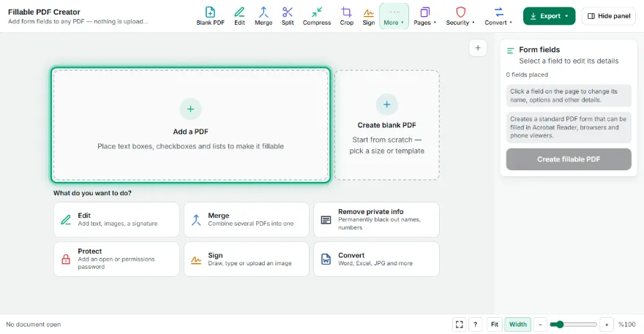This screenshot has height=334, width=644.
Task: Open the Sign tool in toolbar
Action: (368, 16)
